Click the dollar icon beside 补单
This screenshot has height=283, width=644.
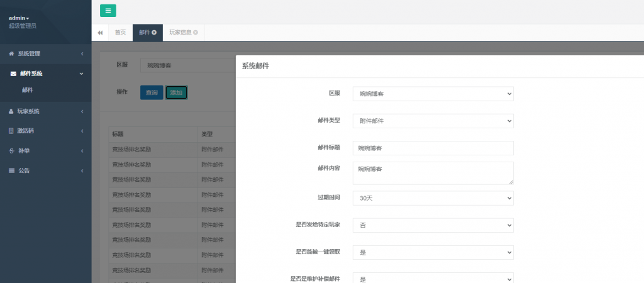tap(11, 151)
